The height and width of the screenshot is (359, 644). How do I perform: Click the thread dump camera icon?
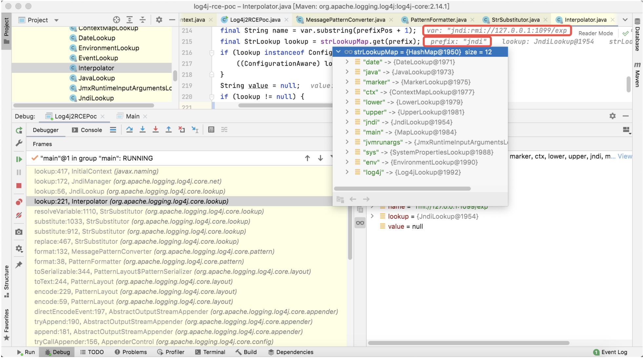[x=19, y=232]
